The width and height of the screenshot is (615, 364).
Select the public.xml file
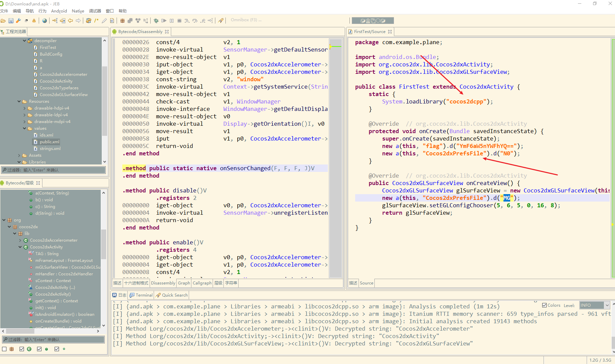[x=47, y=142]
